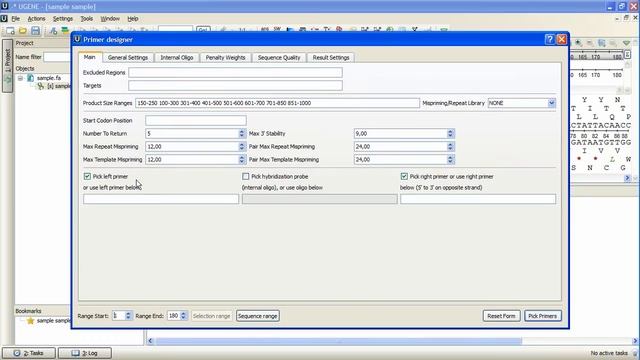This screenshot has height=360, width=640.
Task: Click the Number To Return spinner arrows
Action: (242, 133)
